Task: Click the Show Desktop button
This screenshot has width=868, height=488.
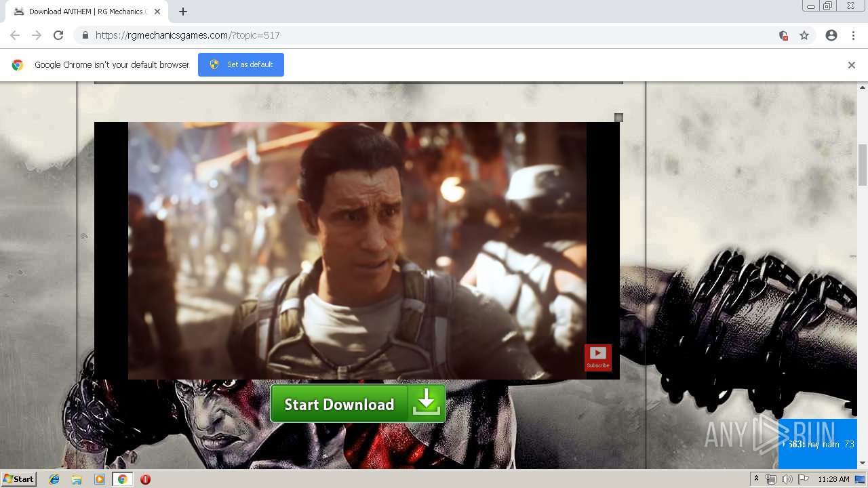Action: [x=860, y=479]
